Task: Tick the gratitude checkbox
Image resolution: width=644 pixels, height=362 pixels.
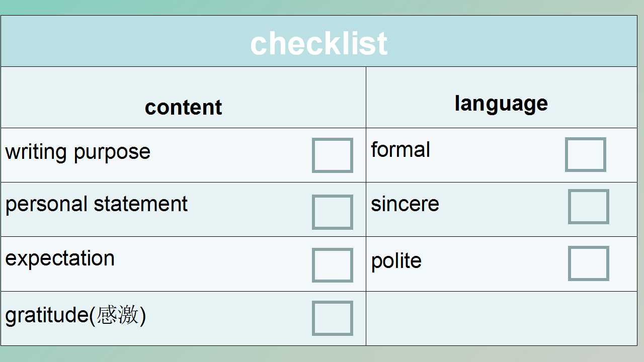Action: pos(332,318)
